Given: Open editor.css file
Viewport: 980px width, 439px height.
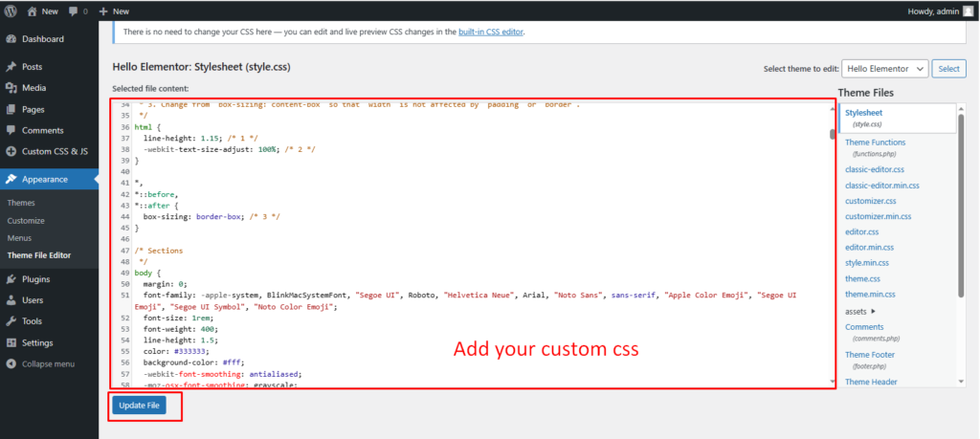Looking at the screenshot, I should 862,231.
